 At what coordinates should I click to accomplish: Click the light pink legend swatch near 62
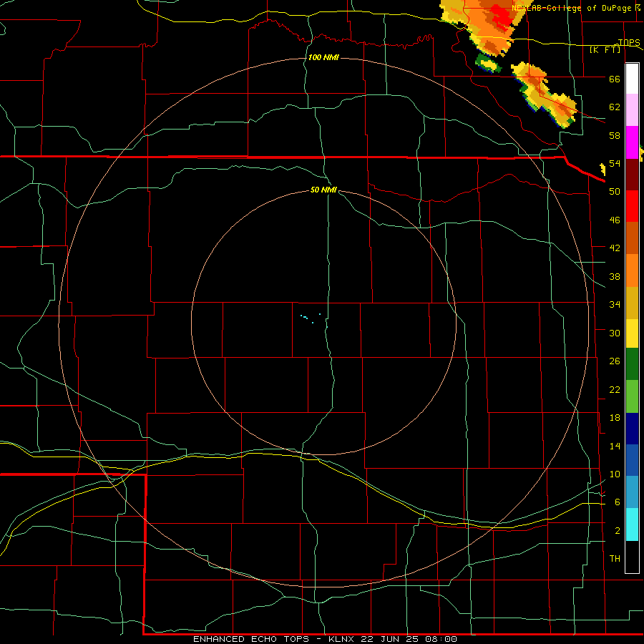coord(632,110)
